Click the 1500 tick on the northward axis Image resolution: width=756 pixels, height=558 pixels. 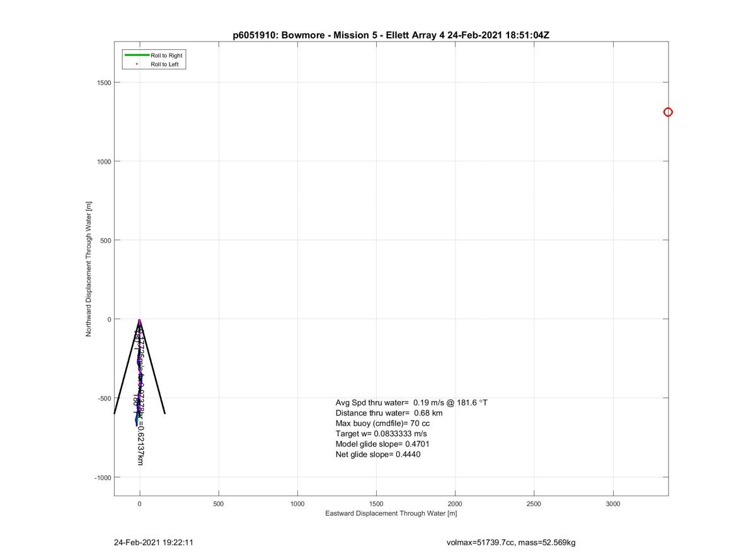pos(104,83)
